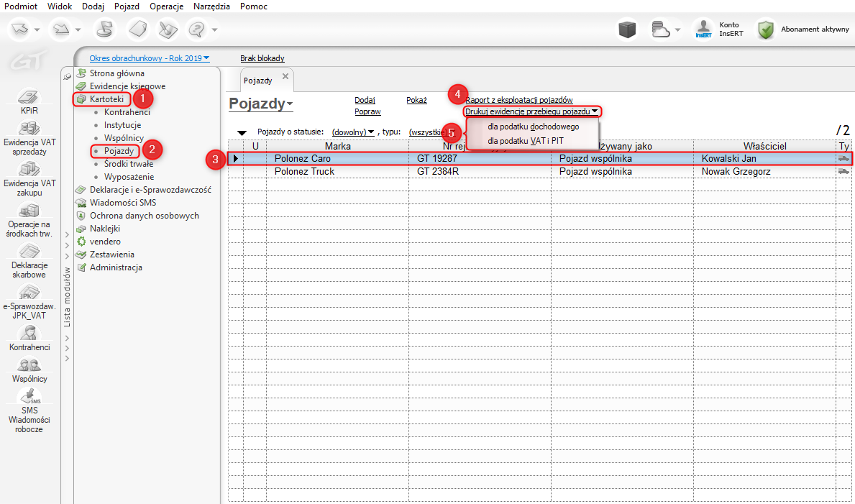The width and height of the screenshot is (855, 504).
Task: Open the Pojazd menu
Action: click(x=127, y=6)
